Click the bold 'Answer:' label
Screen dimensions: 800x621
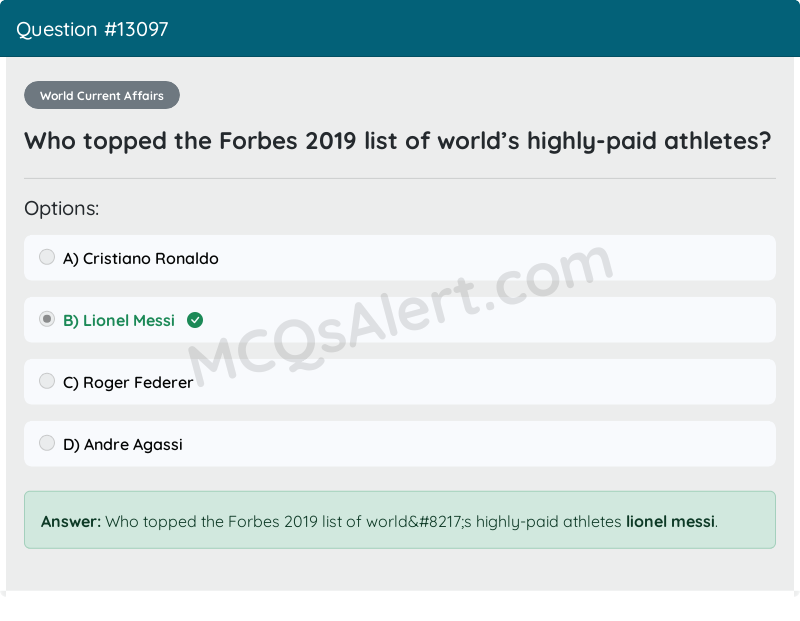pyautogui.click(x=71, y=521)
